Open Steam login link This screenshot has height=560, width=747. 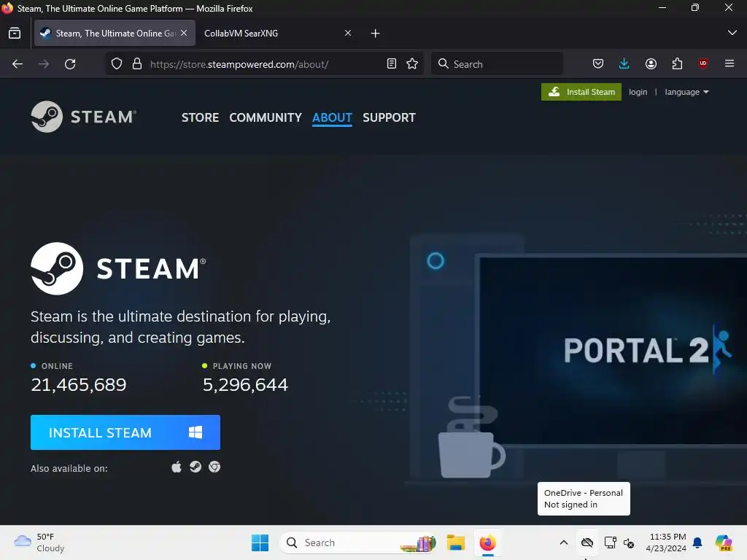(638, 92)
